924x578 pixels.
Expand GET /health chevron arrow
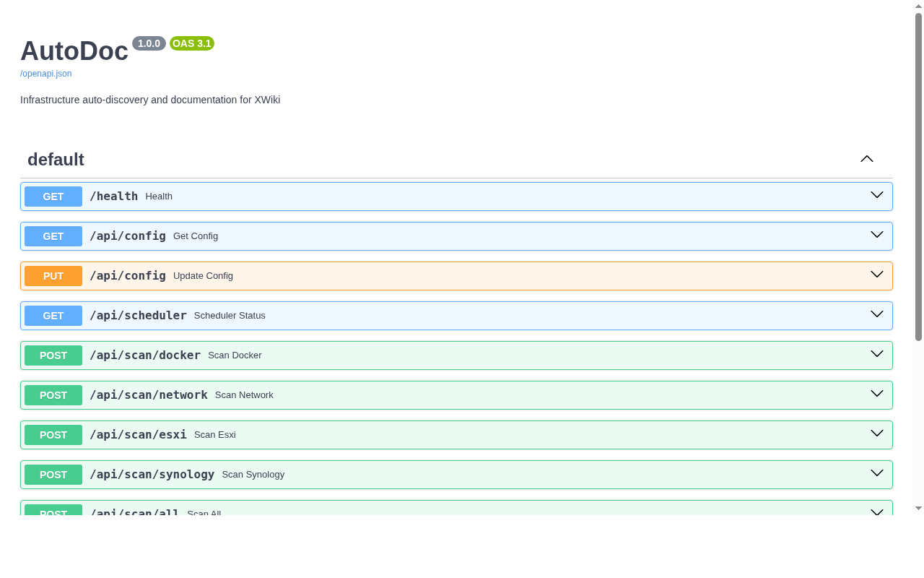[x=877, y=195]
